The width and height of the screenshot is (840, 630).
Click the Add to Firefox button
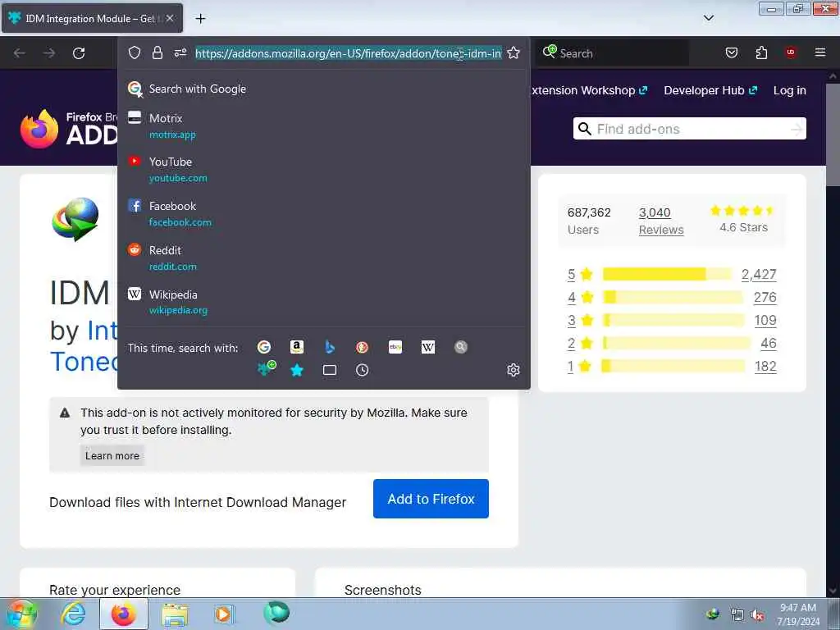coord(431,499)
